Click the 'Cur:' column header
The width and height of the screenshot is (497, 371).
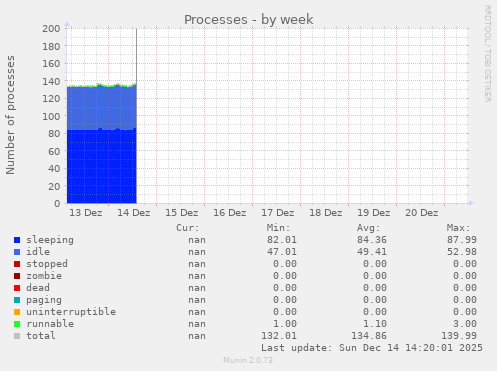point(188,228)
